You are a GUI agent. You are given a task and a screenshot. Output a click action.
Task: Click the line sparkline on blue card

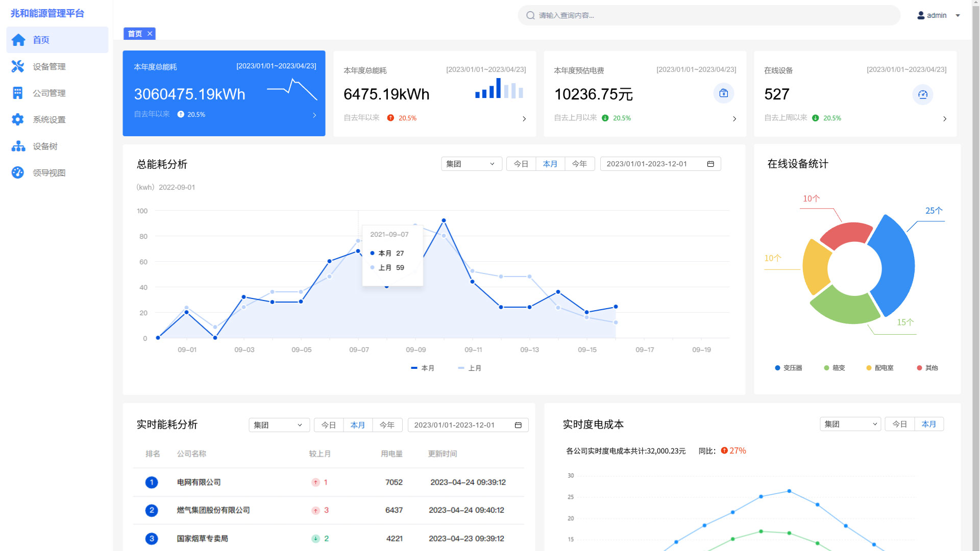292,89
